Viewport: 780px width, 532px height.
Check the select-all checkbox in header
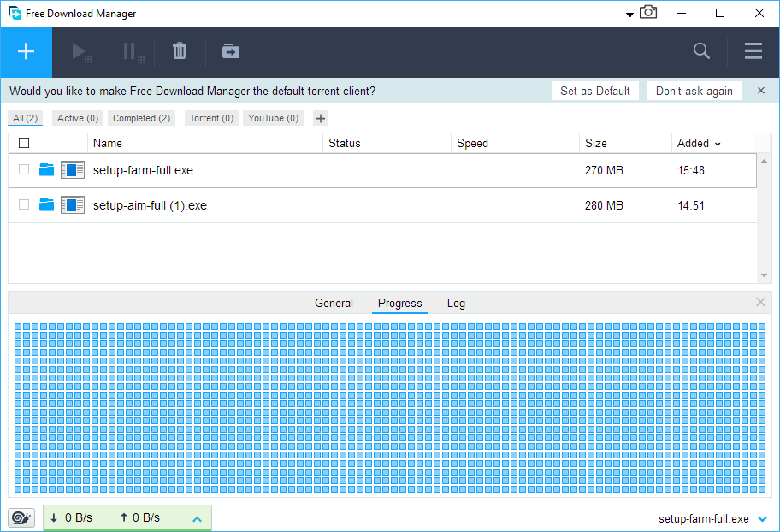click(24, 144)
